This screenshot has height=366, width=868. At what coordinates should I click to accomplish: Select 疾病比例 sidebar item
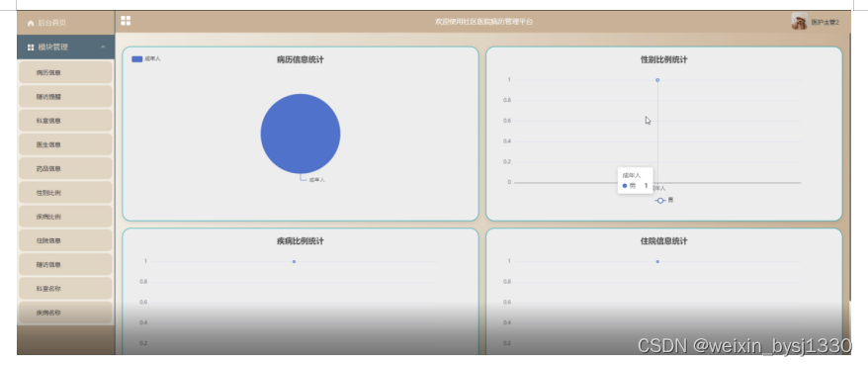(65, 217)
